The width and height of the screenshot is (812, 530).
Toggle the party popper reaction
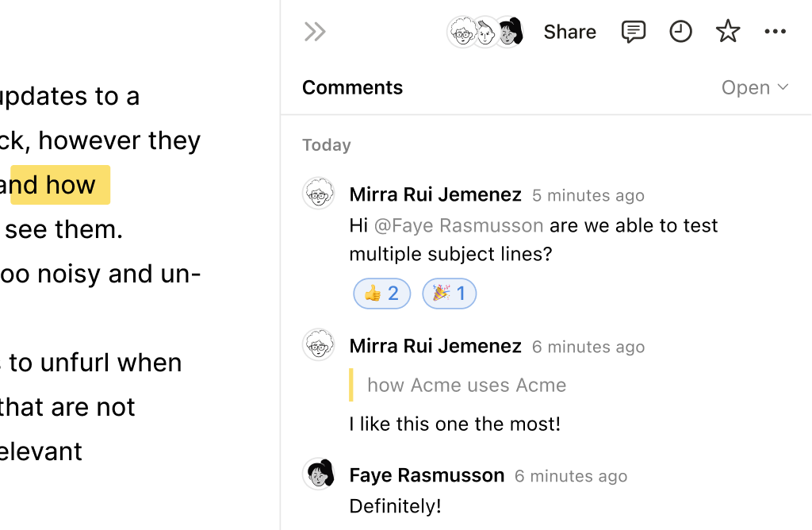click(x=449, y=294)
